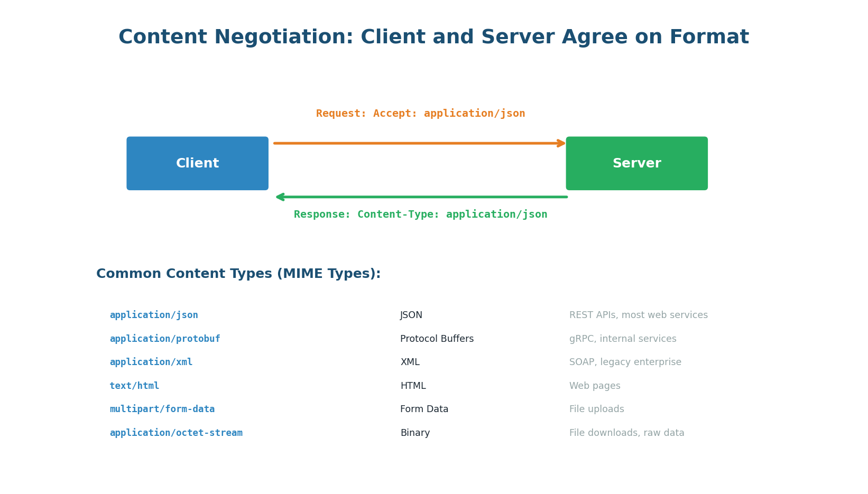Select the text/html entry
Screen dimensions: 868x494
(134, 386)
